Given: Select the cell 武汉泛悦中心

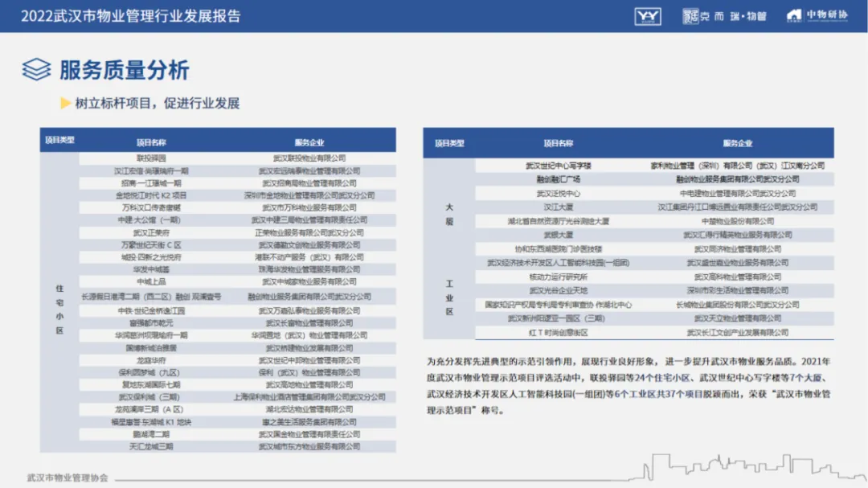Looking at the screenshot, I should point(558,193).
